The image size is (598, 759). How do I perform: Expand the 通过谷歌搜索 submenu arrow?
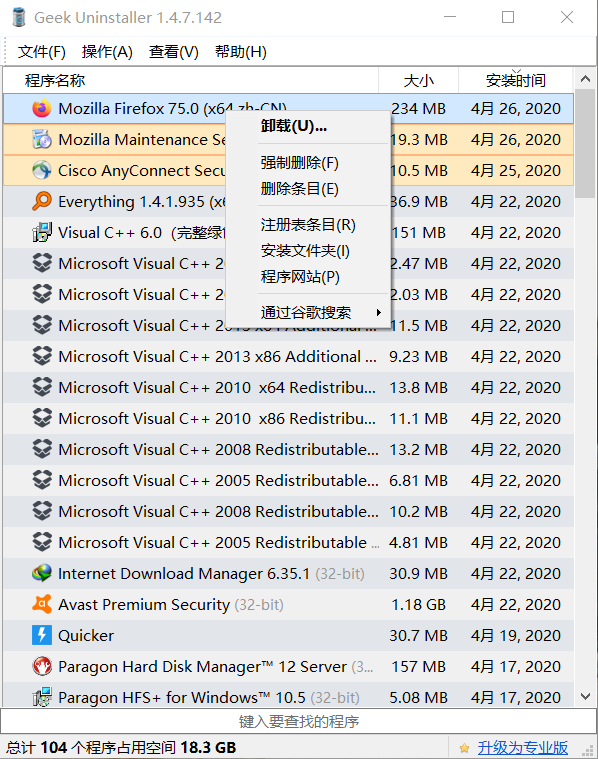pyautogui.click(x=379, y=313)
